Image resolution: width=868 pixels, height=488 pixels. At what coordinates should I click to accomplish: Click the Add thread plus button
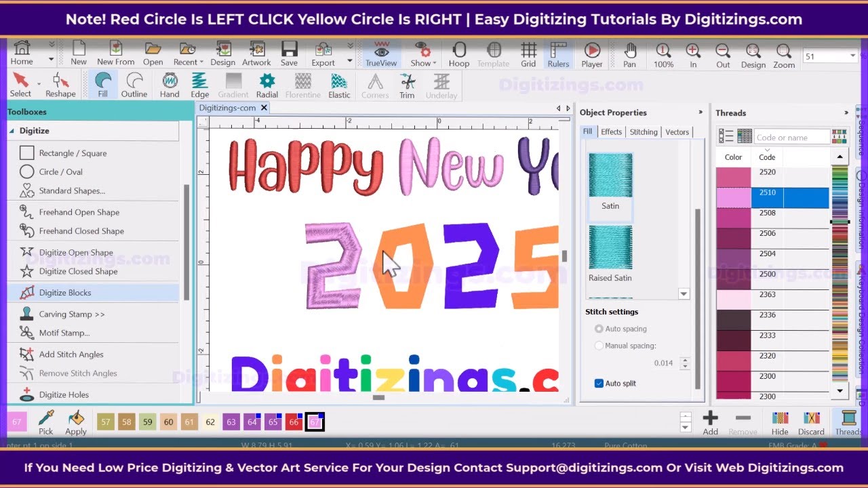tap(710, 422)
